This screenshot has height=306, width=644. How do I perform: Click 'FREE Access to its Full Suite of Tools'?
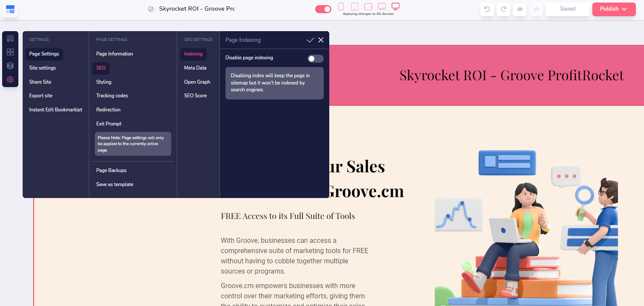[x=288, y=216]
